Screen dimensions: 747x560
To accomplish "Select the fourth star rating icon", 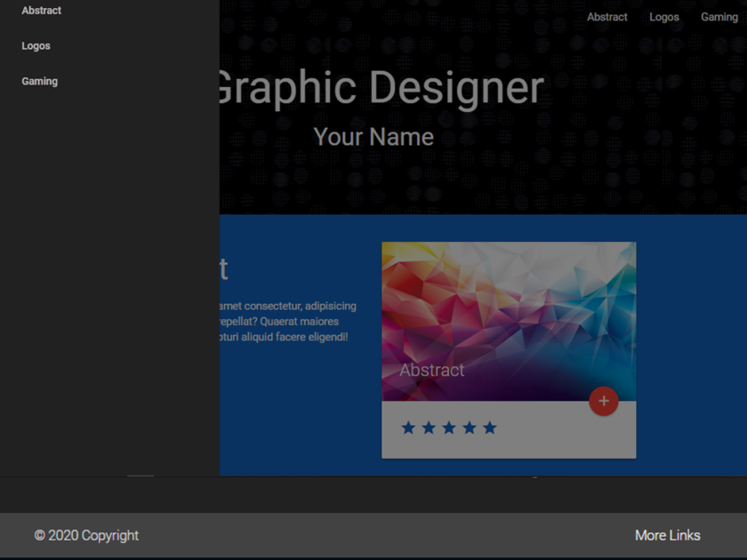I will click(469, 428).
